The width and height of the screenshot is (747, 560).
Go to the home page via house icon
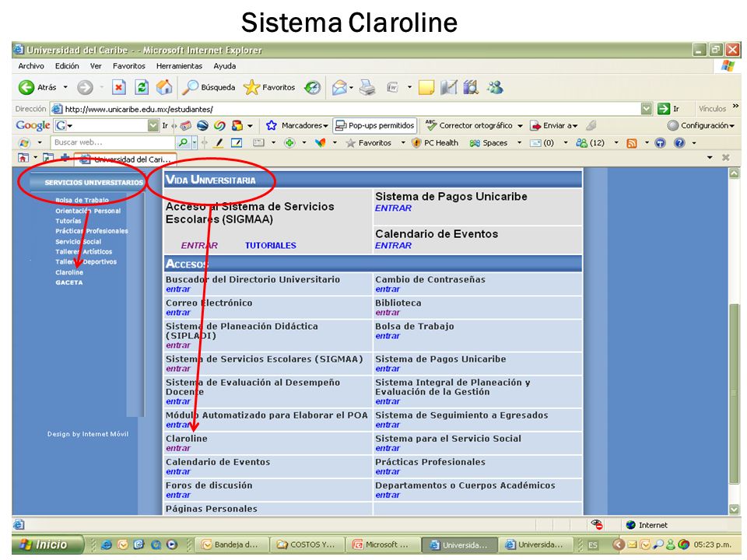pos(164,87)
